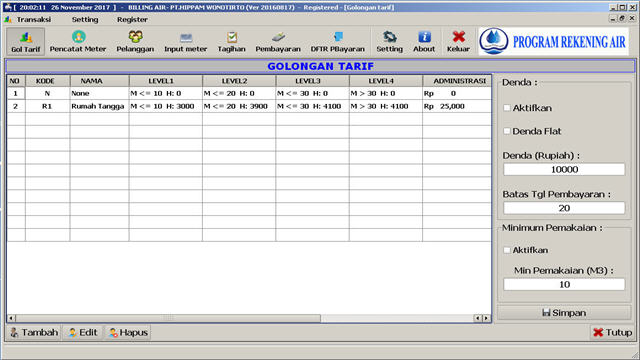The width and height of the screenshot is (640, 360).
Task: Click the Simpan save button
Action: tap(564, 313)
